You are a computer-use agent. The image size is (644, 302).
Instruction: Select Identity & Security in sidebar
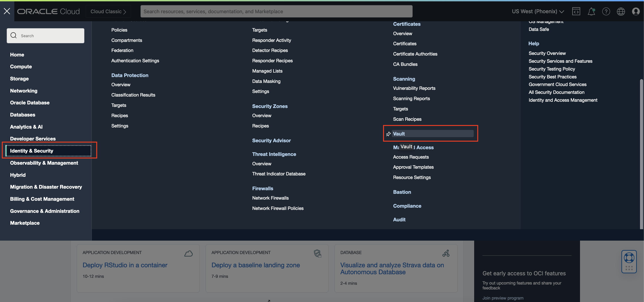(x=32, y=151)
